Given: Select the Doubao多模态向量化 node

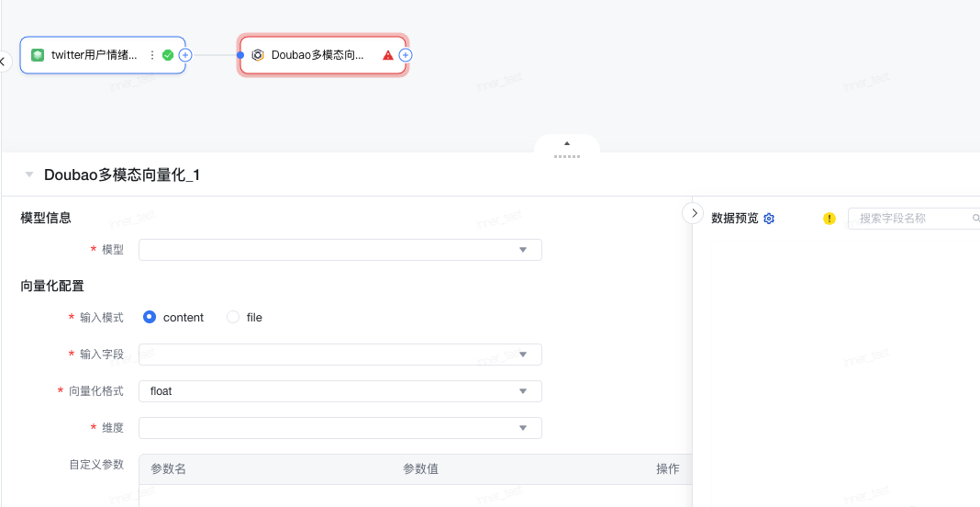Looking at the screenshot, I should click(317, 55).
